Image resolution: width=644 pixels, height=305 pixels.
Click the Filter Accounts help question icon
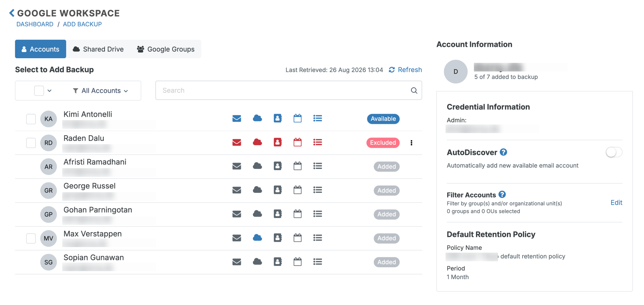(x=502, y=194)
